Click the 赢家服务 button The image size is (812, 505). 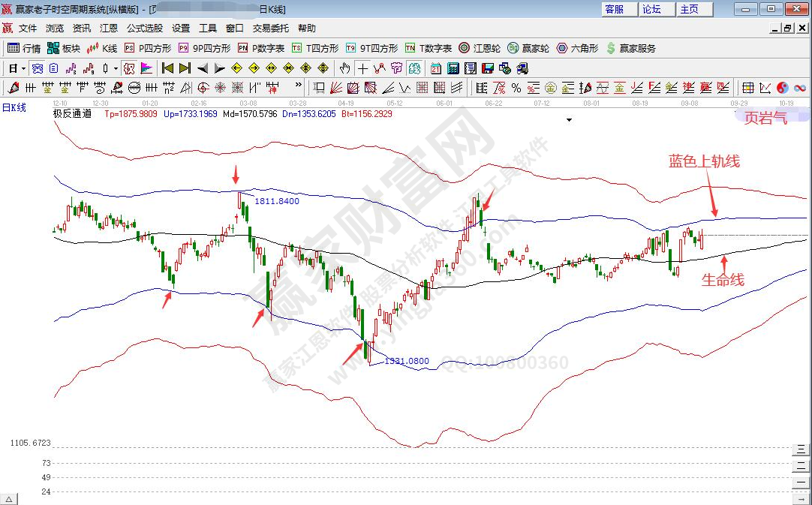(631, 48)
